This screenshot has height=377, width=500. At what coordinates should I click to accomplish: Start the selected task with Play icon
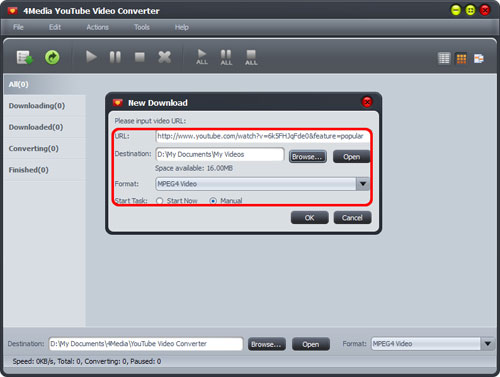tap(91, 57)
